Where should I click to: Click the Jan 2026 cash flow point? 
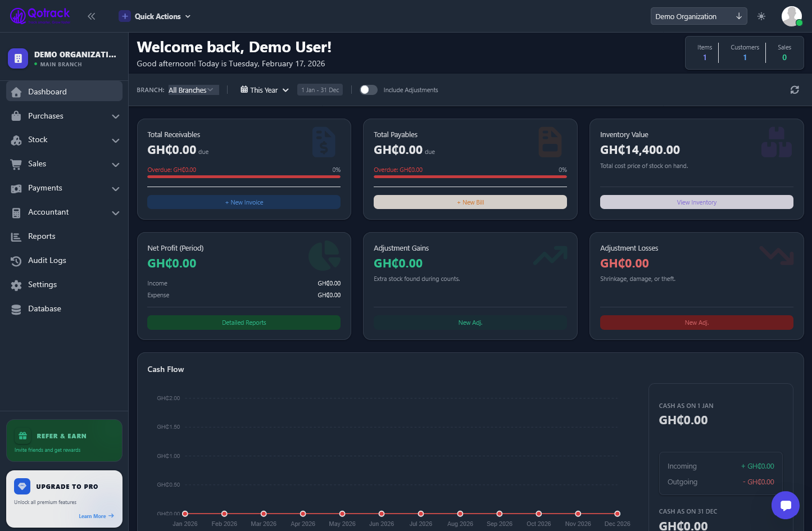click(x=185, y=514)
